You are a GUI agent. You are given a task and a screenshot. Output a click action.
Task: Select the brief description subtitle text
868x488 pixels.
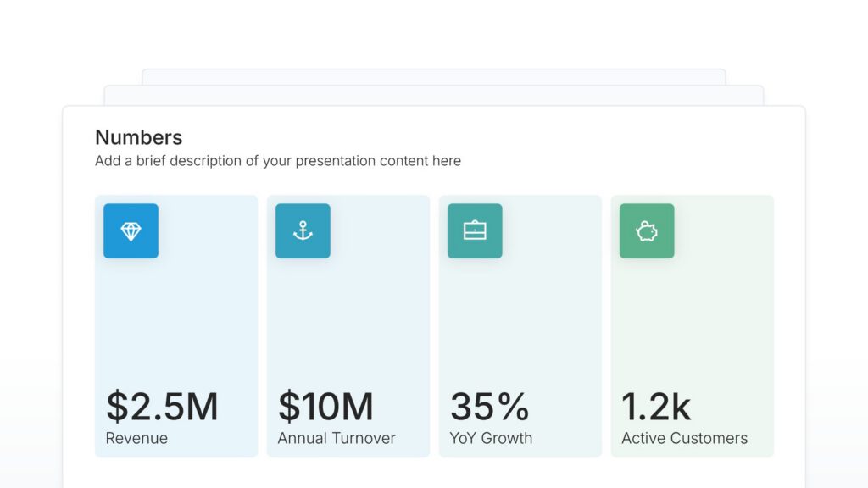(x=278, y=161)
